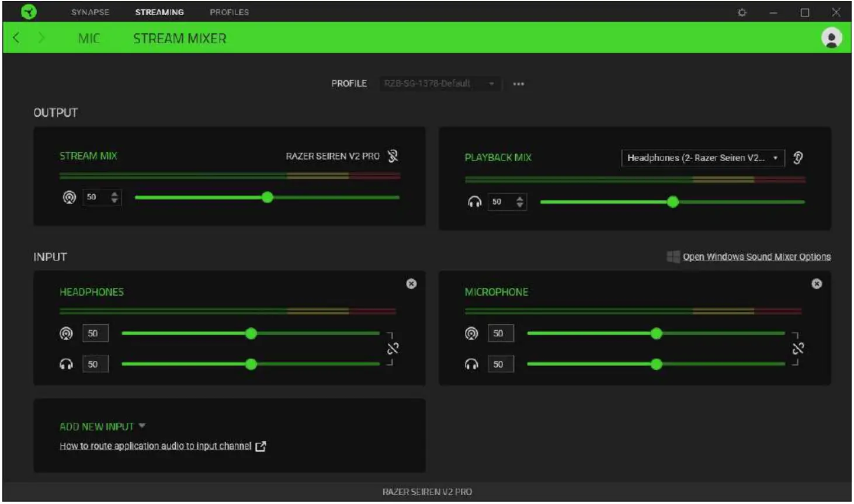Viewport: 854px width, 504px height.
Task: Switch to the MIC tab
Action: pos(89,39)
